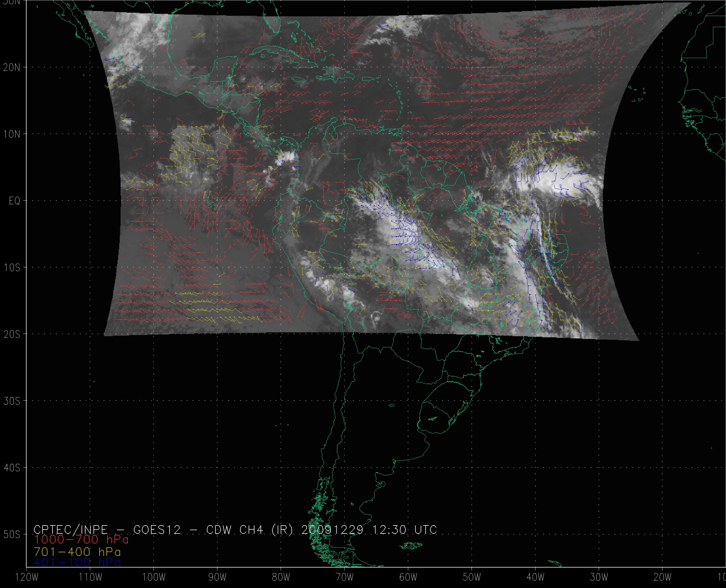Click the 50W longitude label
This screenshot has width=726, height=588.
click(472, 577)
